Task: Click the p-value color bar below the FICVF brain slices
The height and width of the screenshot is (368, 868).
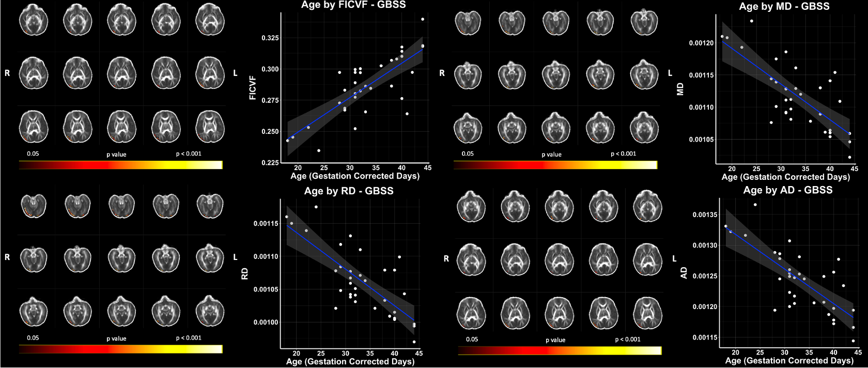Action: 120,165
